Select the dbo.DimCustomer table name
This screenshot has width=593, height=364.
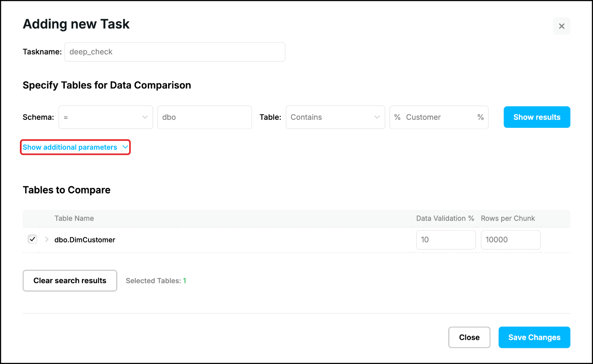pyautogui.click(x=85, y=240)
